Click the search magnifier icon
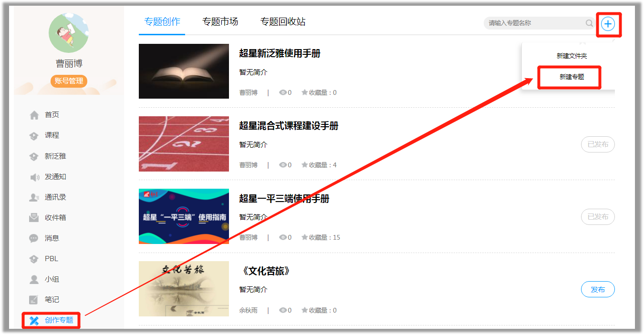 tap(589, 23)
